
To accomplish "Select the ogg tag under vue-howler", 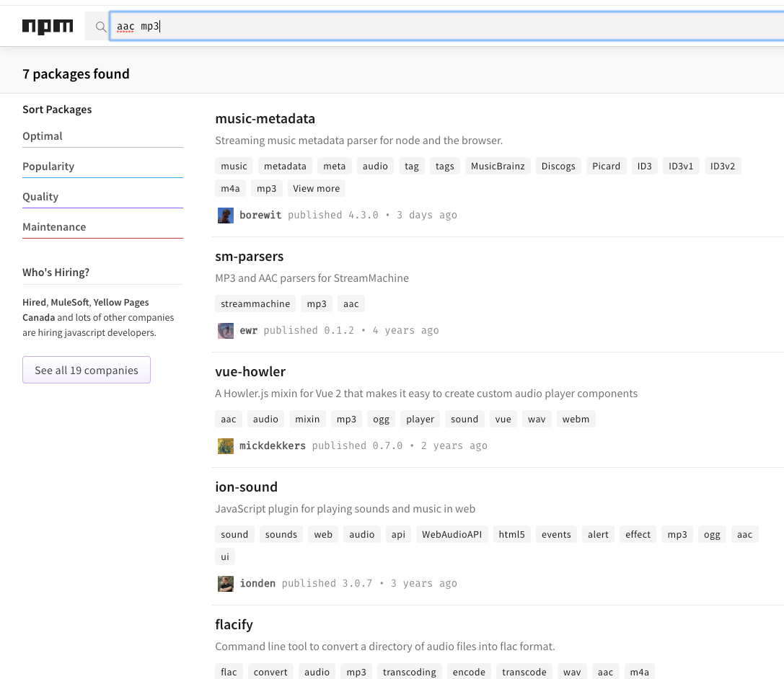I will pyautogui.click(x=381, y=420).
